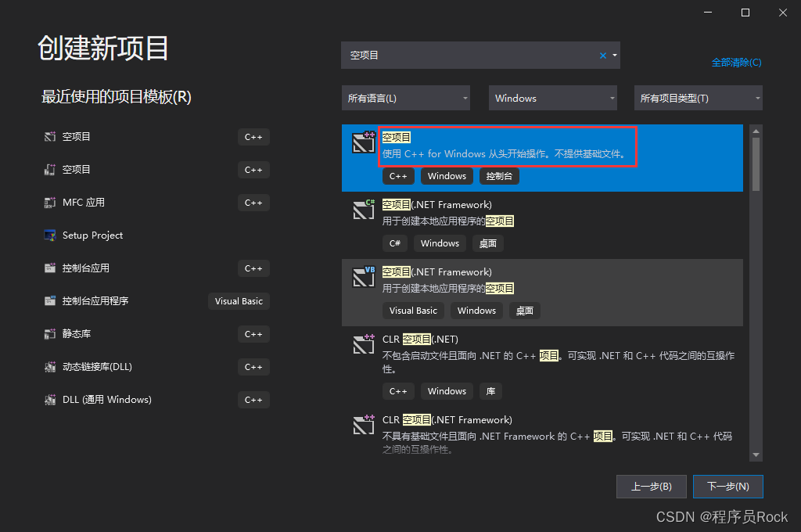The height and width of the screenshot is (532, 801).
Task: Click the scroll down arrow of template list
Action: click(x=756, y=455)
